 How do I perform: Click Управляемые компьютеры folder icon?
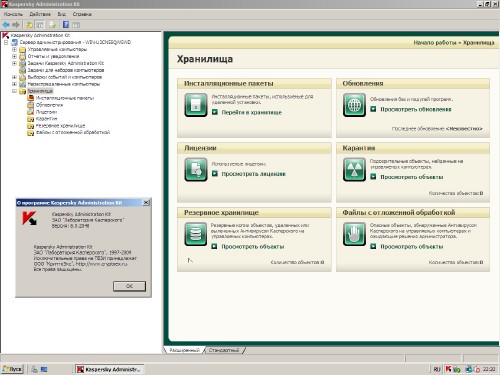22,49
